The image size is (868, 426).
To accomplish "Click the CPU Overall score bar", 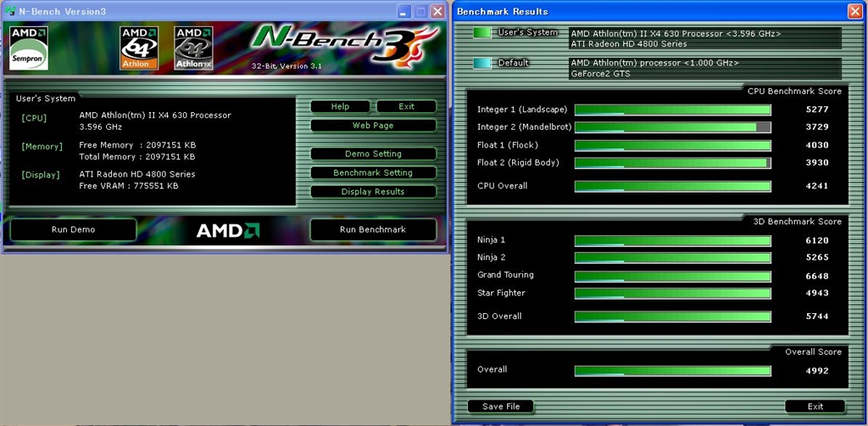I will tap(672, 186).
